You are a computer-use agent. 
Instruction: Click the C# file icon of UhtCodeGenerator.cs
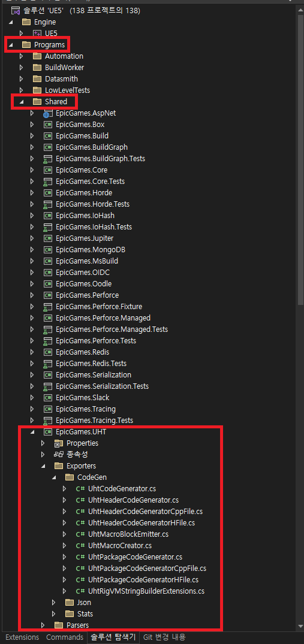coord(80,489)
